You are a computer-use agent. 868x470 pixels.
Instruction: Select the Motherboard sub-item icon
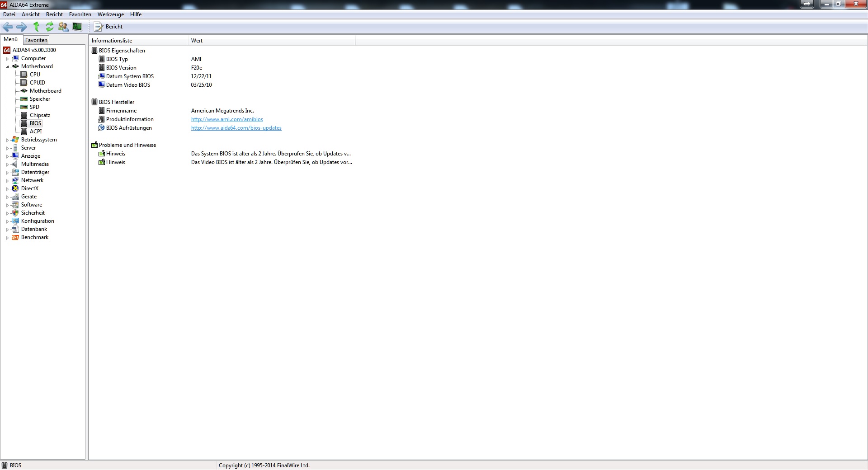pos(24,91)
